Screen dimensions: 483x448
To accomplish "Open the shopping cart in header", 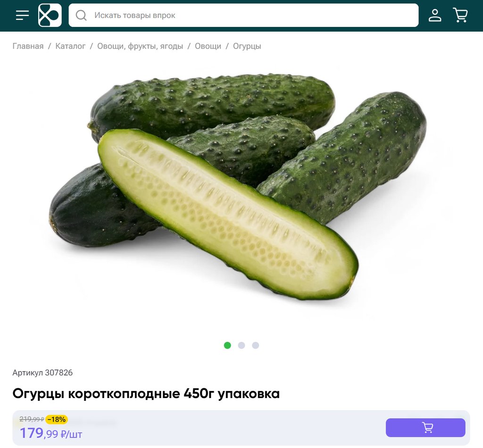I will 460,15.
